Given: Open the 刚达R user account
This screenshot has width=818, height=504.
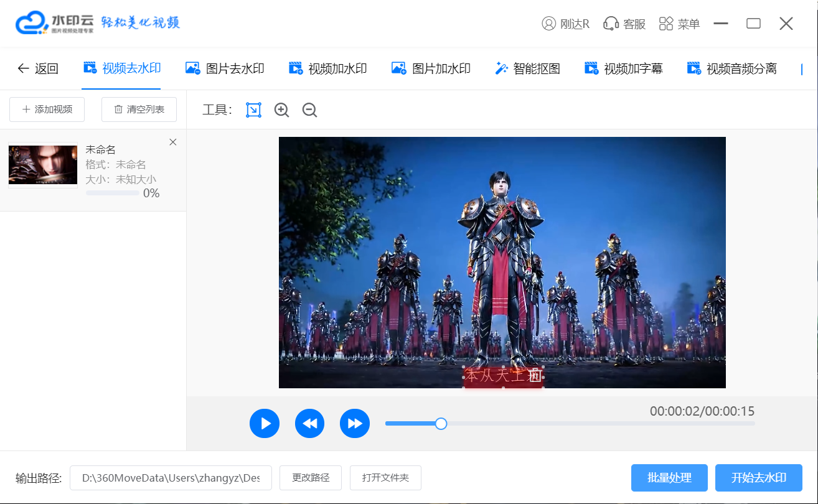Looking at the screenshot, I should click(x=565, y=24).
